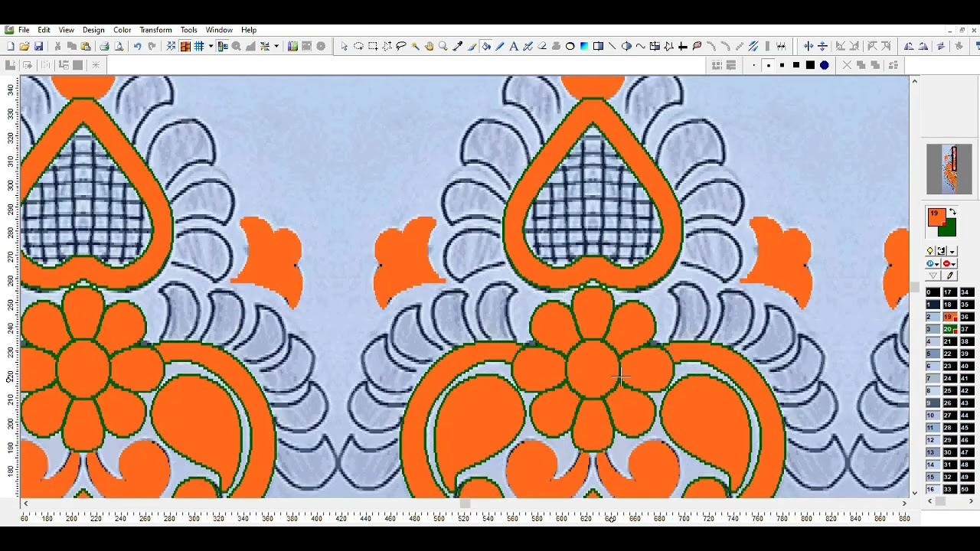Click vertical scrollbar down arrow
This screenshot has height=551, width=980.
pos(914,494)
